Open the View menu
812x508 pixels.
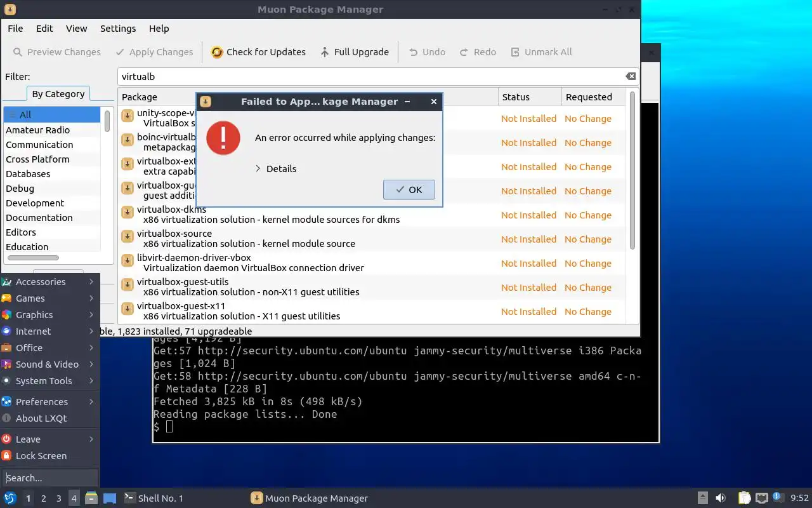pyautogui.click(x=76, y=29)
